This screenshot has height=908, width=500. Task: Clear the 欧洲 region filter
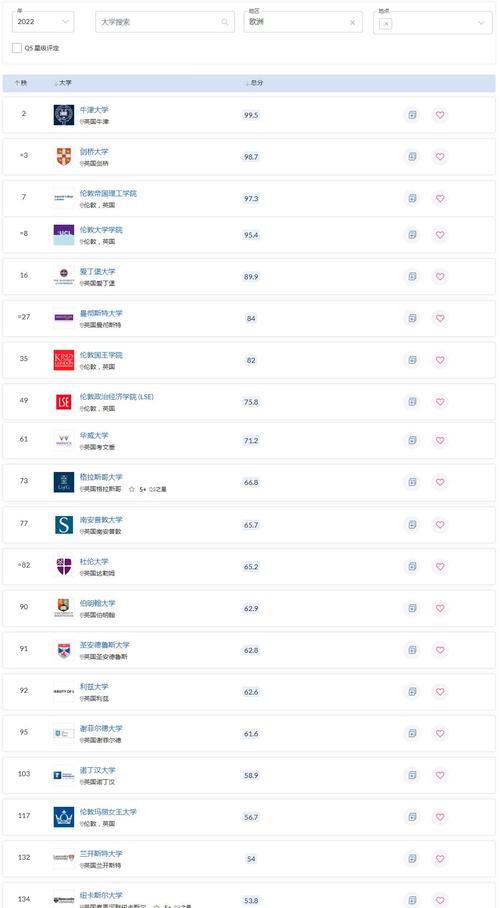tap(352, 23)
